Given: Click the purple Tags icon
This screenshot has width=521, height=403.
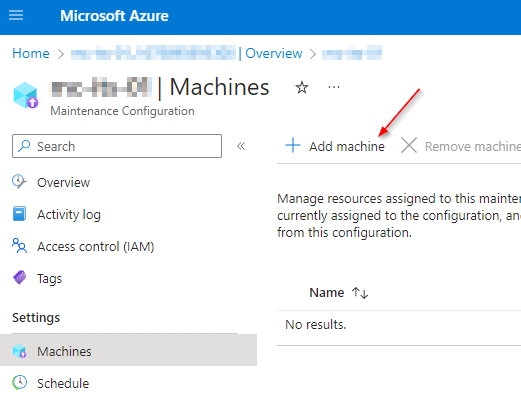Looking at the screenshot, I should coord(19,278).
